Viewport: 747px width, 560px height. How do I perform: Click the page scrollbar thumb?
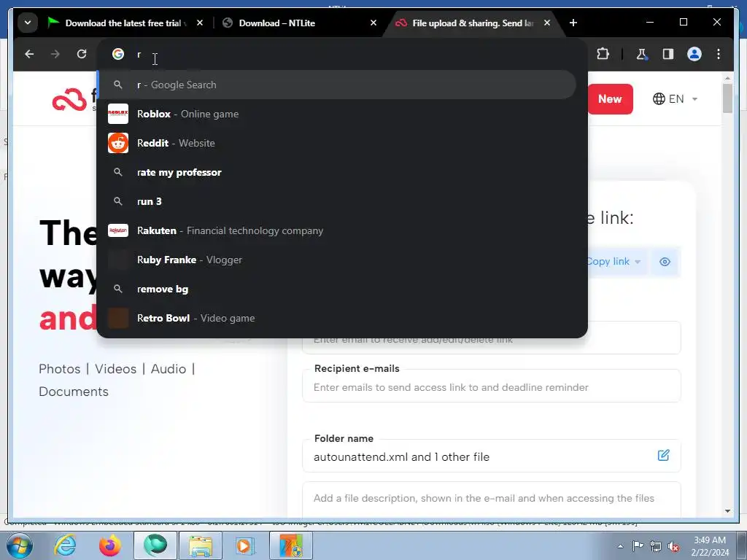[727, 98]
